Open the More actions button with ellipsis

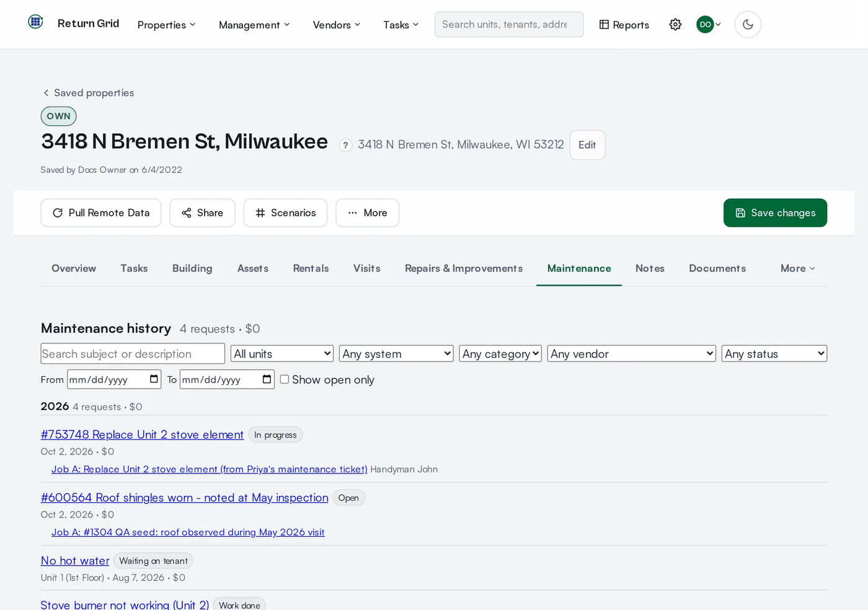(x=367, y=213)
